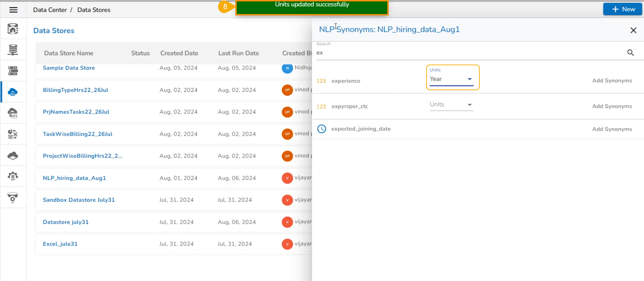644x281 pixels.
Task: Click Add Synonyms for expyrsper_ctc
Action: click(612, 106)
